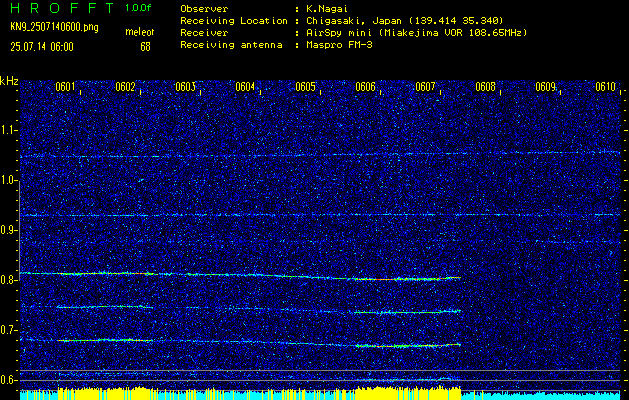Image resolution: width=629 pixels, height=400 pixels.
Task: Click the date stamp 25.07.14 06:00
Action: click(x=42, y=47)
